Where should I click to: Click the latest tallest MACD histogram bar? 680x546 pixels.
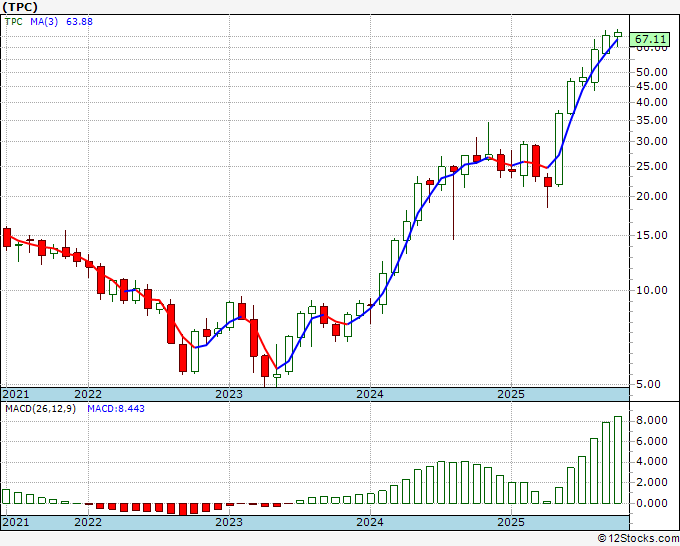[x=618, y=460]
